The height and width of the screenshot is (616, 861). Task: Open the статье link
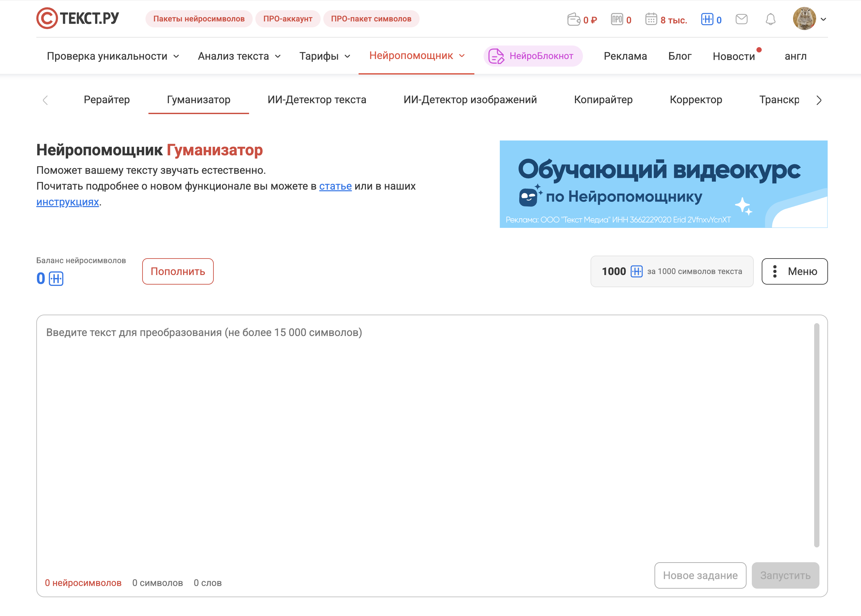pyautogui.click(x=335, y=186)
